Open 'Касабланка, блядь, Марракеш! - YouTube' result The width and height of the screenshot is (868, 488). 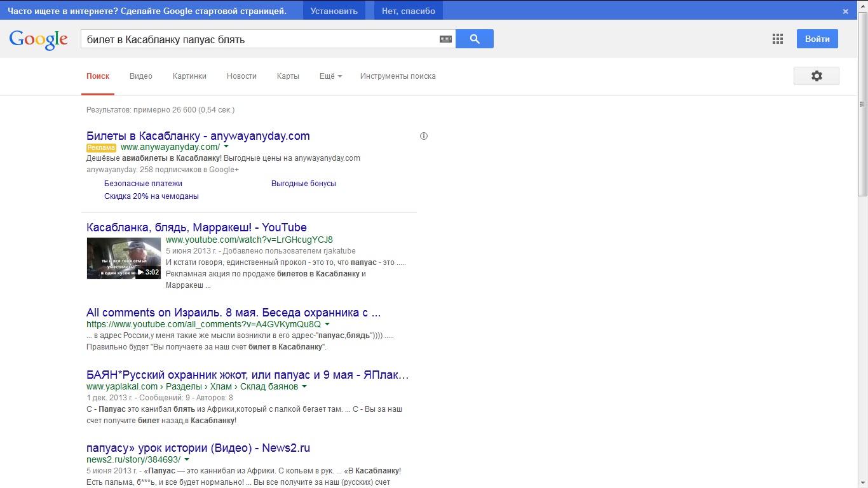tap(196, 227)
